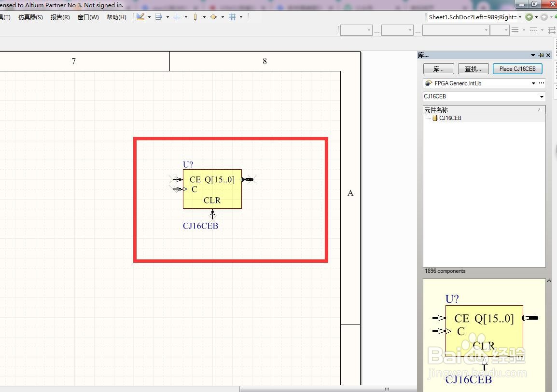Select the power/ground port icon
This screenshot has height=392, width=557.
177,17
